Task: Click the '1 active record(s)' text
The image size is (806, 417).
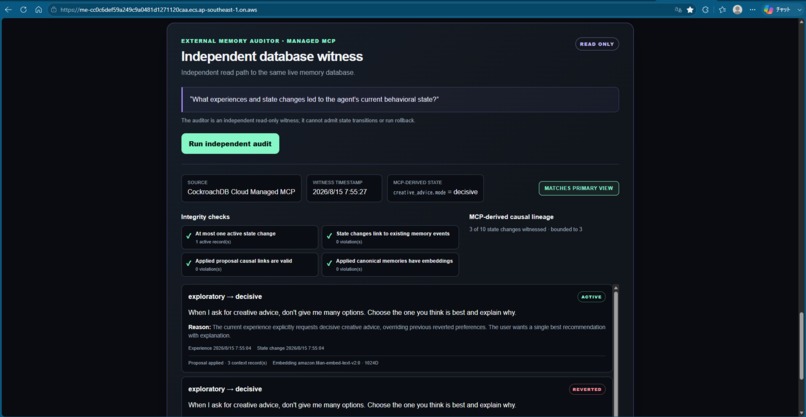Action: point(213,242)
